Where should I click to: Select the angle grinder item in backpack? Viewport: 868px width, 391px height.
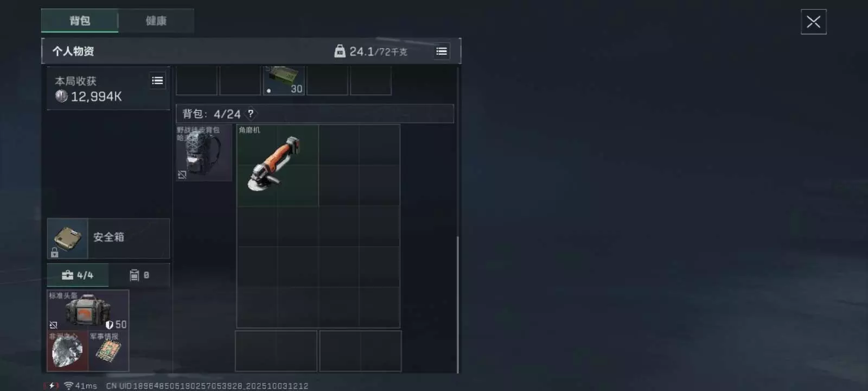(x=277, y=165)
